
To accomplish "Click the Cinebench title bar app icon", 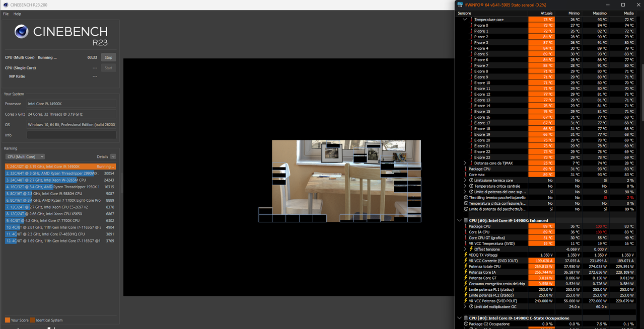I will click(x=5, y=4).
